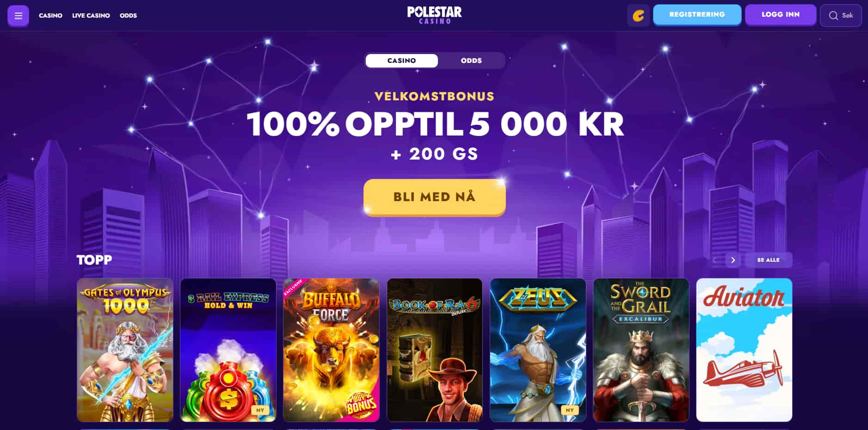Click the Registrering button

(697, 15)
